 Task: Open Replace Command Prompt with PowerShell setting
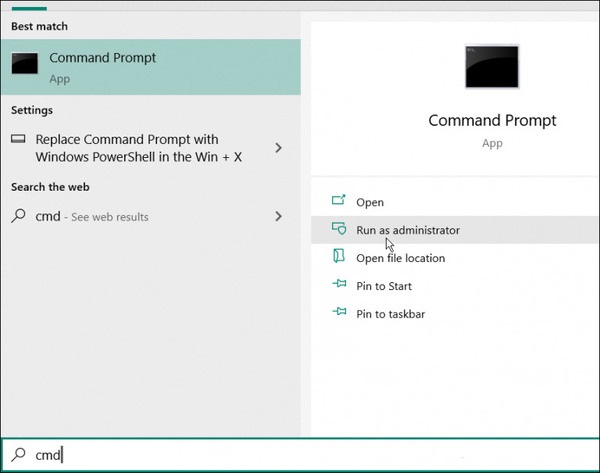pyautogui.click(x=151, y=148)
